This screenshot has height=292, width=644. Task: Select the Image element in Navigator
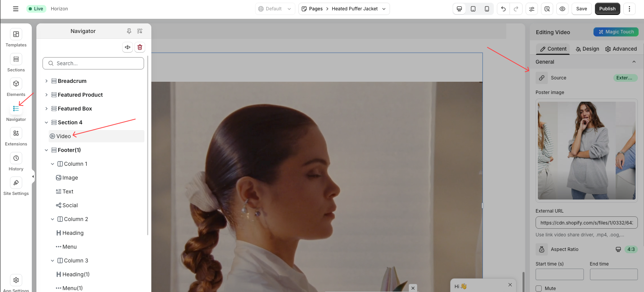pos(67,178)
